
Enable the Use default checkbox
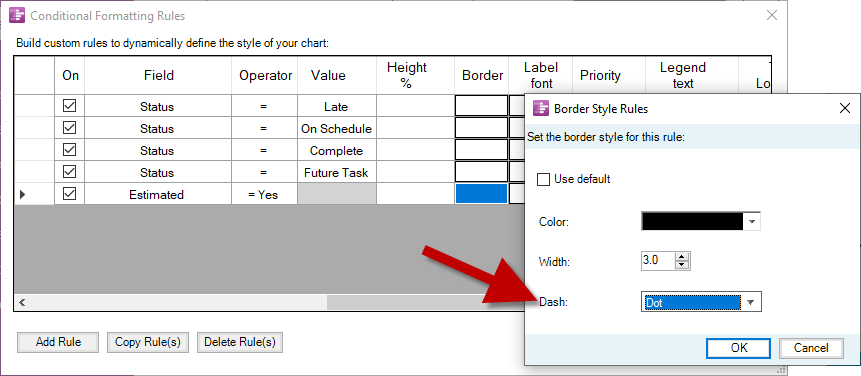[x=544, y=179]
